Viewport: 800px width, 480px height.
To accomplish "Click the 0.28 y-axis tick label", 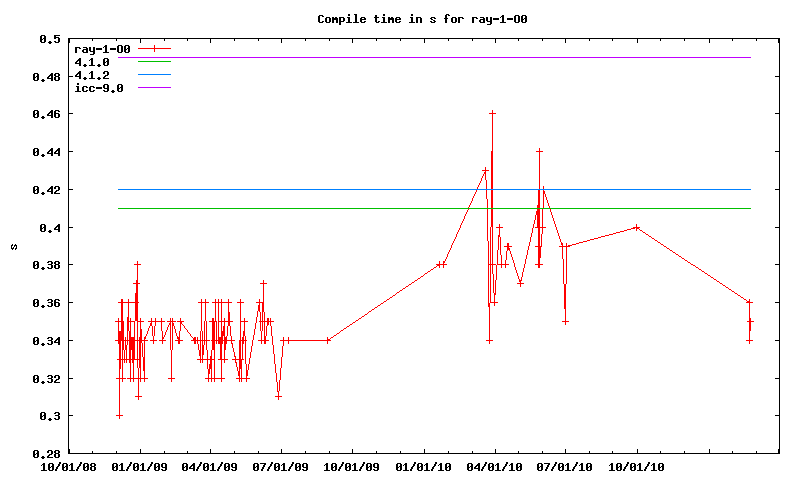I will [46, 454].
